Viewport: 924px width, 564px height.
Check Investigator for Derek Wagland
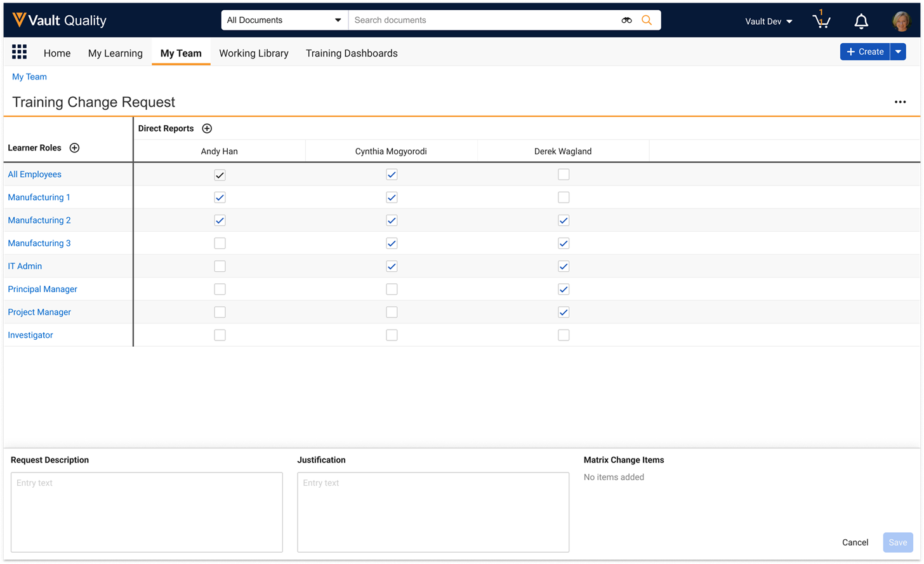564,335
